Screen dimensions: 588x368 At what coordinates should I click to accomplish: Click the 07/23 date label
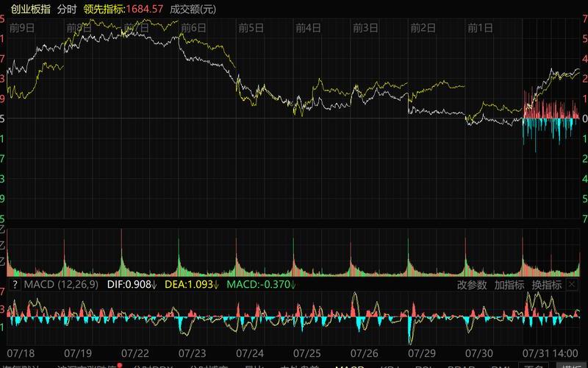point(192,353)
